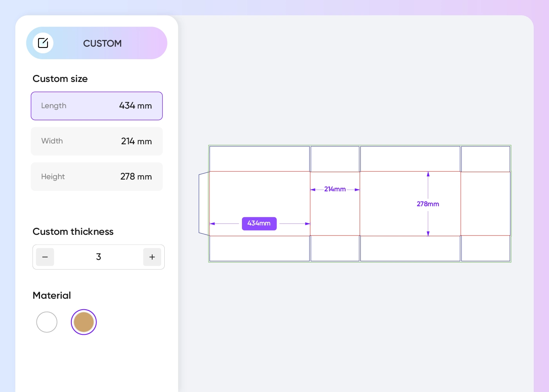Choose the white material swatch

pyautogui.click(x=47, y=322)
